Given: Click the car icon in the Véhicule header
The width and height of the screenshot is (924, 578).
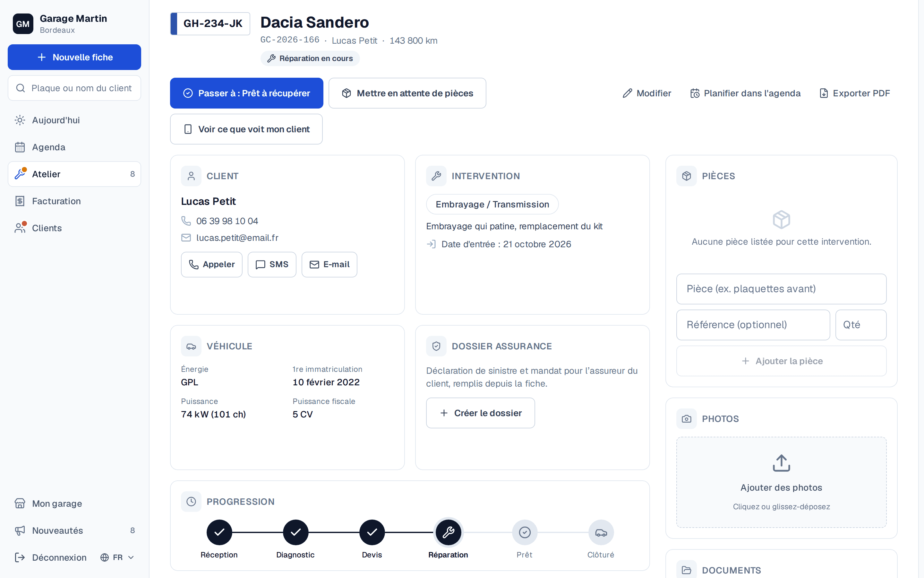Looking at the screenshot, I should coord(191,346).
